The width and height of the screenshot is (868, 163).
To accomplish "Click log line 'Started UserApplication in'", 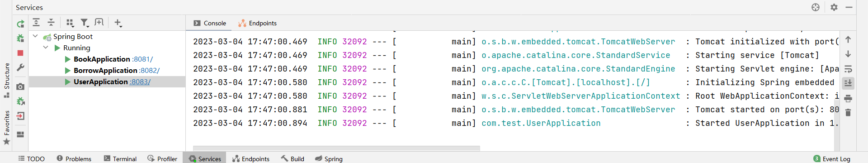I will (x=767, y=123).
